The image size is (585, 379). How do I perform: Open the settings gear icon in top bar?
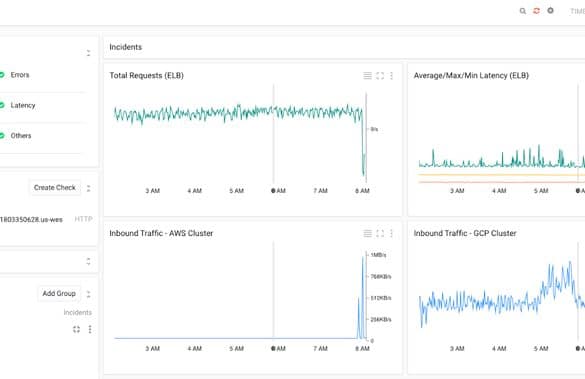(x=550, y=10)
